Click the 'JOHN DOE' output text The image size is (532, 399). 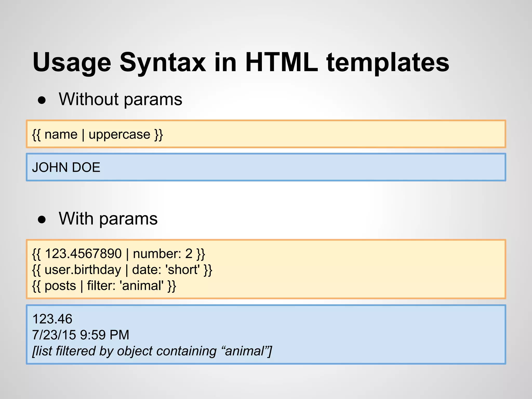[66, 167]
